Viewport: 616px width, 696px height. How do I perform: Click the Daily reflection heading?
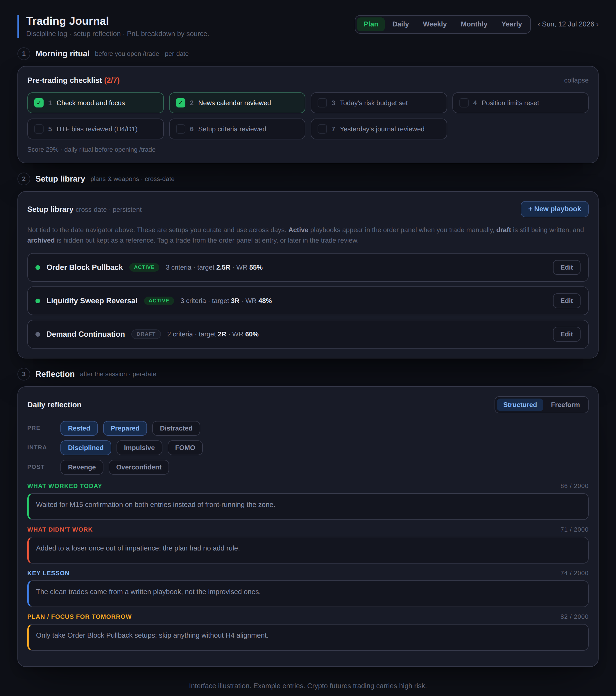[54, 405]
